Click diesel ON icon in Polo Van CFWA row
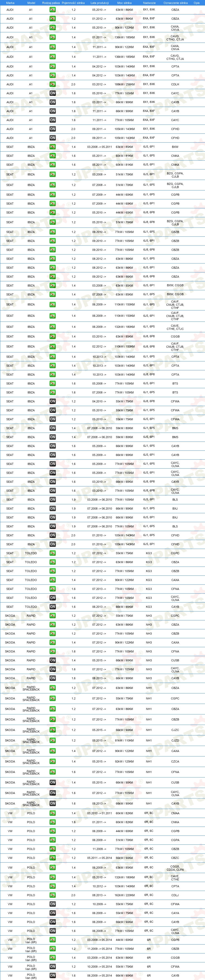This screenshot has height=980, width=205. click(52, 966)
